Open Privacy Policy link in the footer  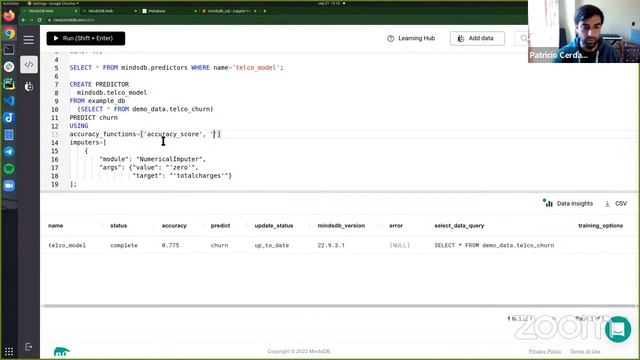coord(545,351)
